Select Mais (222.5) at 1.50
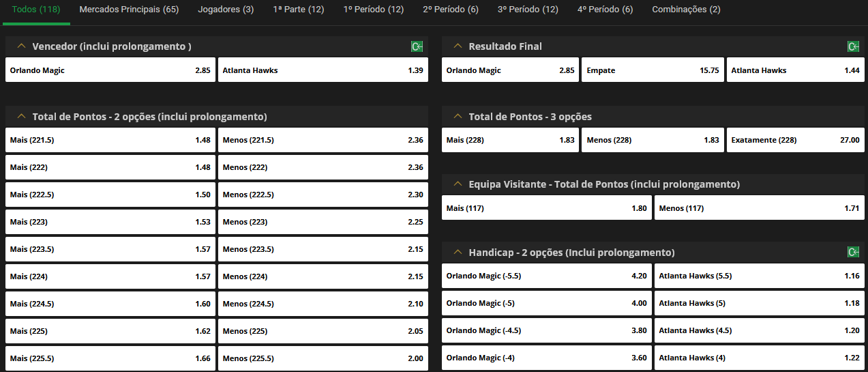This screenshot has width=868, height=372. click(x=110, y=195)
